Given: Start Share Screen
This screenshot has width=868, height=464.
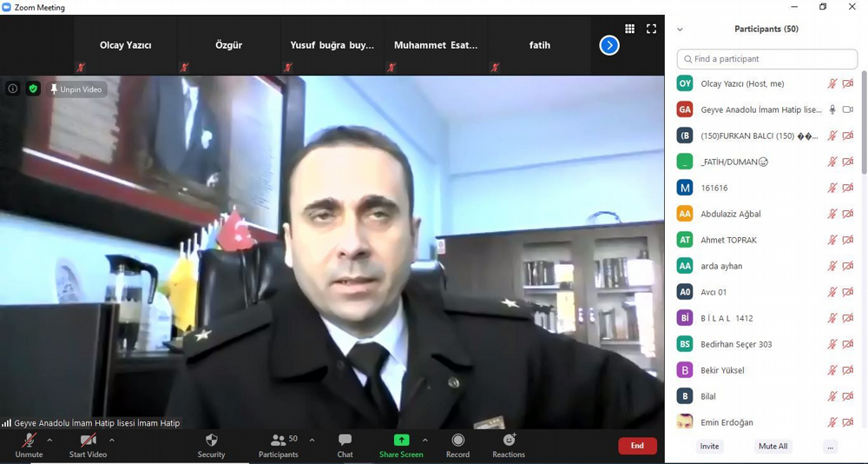Looking at the screenshot, I should coord(401,446).
